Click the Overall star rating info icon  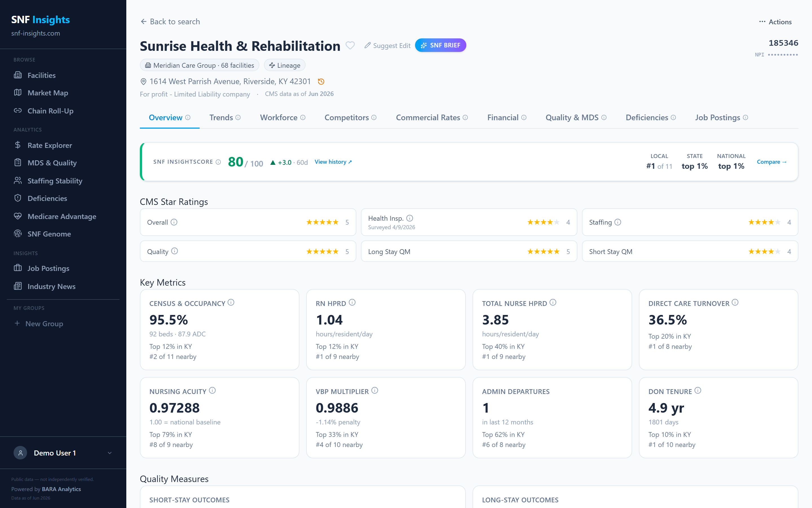coord(174,222)
